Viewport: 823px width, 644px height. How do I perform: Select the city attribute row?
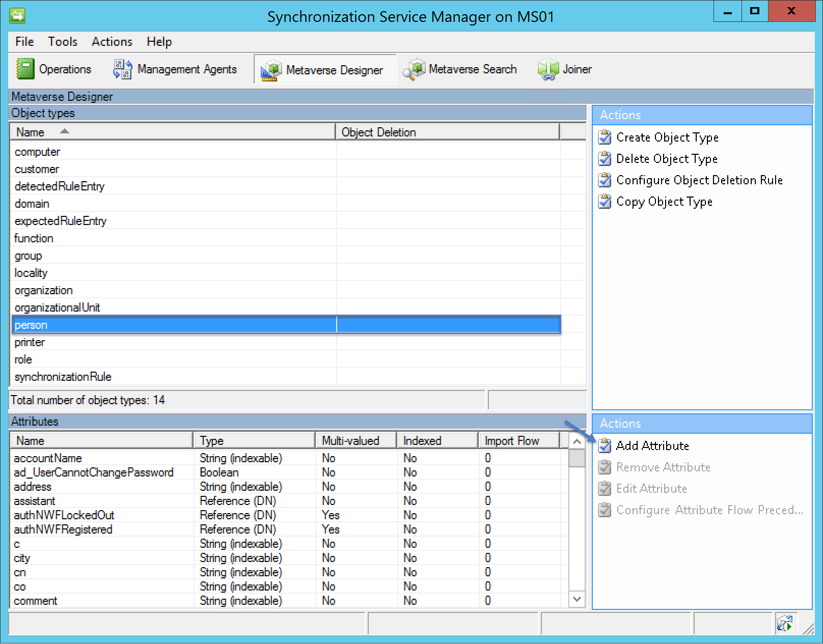(289, 558)
